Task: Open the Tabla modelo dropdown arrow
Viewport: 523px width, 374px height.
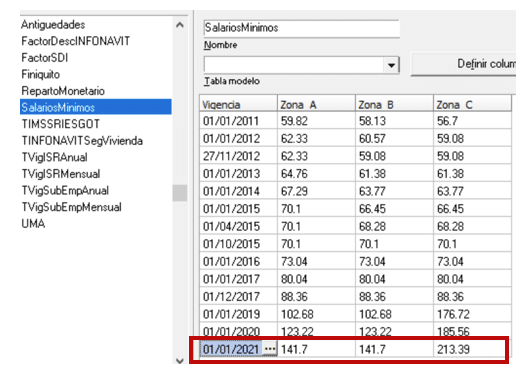Action: pyautogui.click(x=392, y=65)
